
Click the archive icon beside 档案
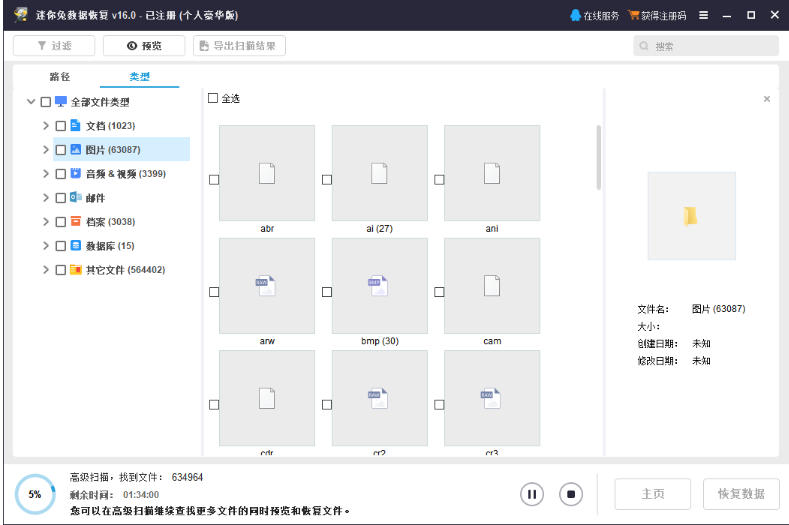[75, 221]
